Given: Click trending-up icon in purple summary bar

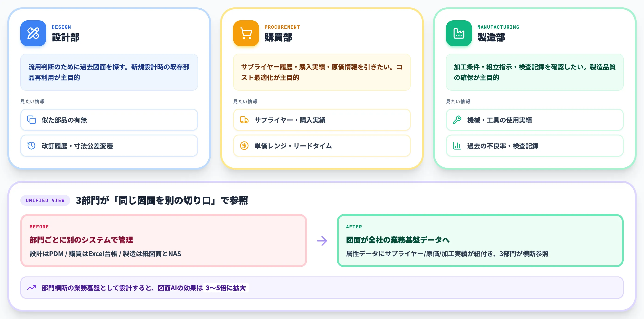Looking at the screenshot, I should tap(31, 288).
